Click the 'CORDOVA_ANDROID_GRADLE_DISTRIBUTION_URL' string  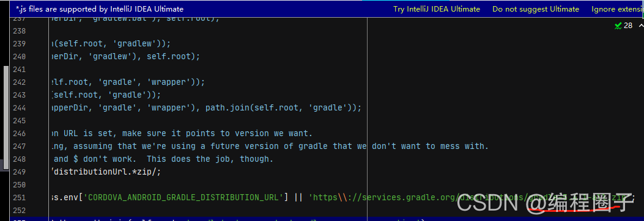(x=183, y=198)
